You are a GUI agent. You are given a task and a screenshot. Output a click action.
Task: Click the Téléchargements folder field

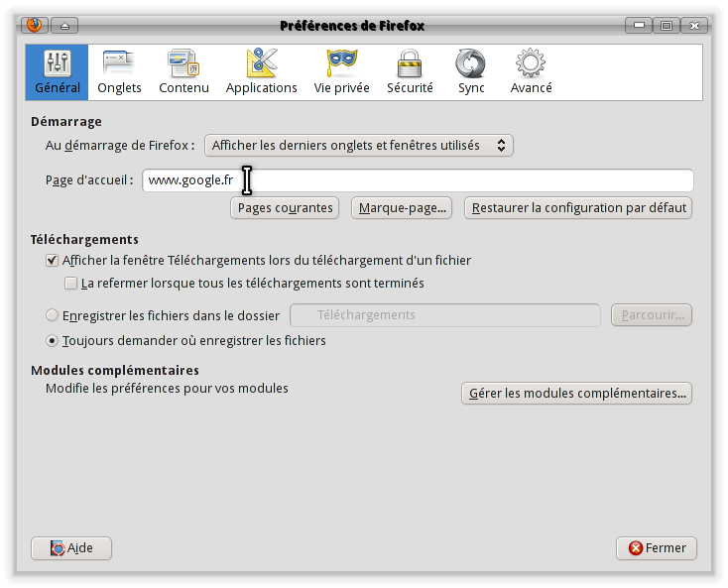pos(445,315)
